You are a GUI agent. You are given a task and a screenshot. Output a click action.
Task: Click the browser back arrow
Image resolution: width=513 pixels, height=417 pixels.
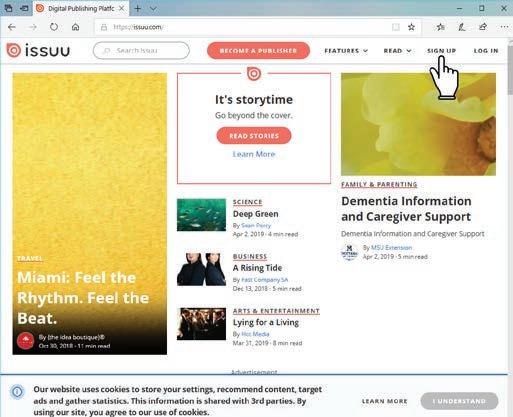(x=12, y=27)
